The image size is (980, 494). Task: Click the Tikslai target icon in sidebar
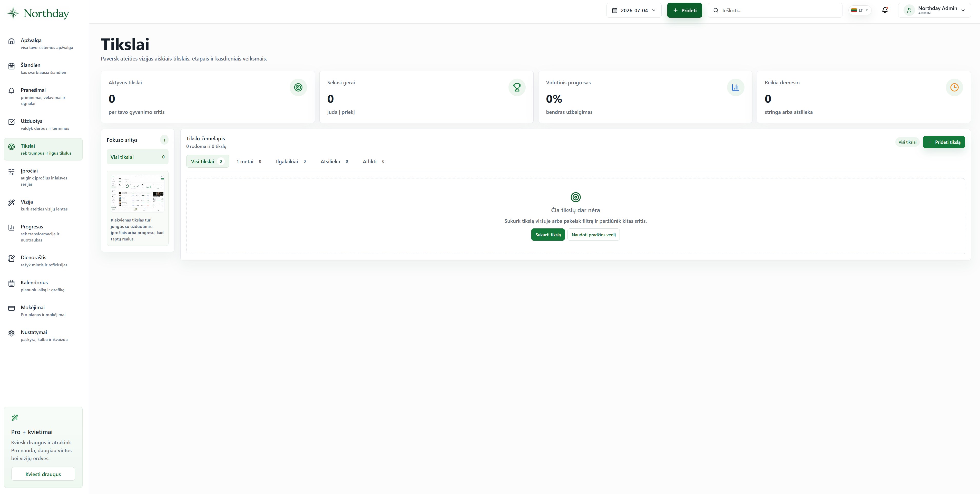point(11,147)
